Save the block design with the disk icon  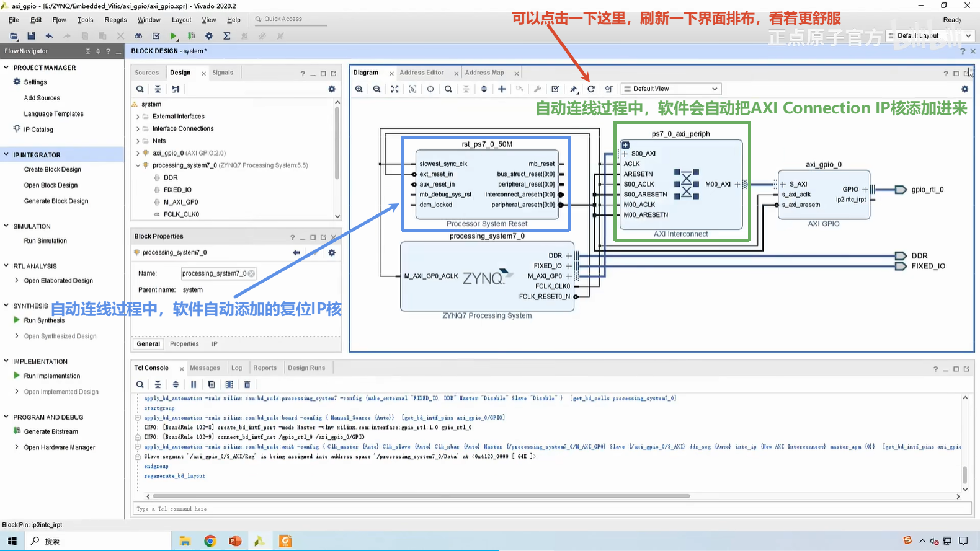(31, 36)
